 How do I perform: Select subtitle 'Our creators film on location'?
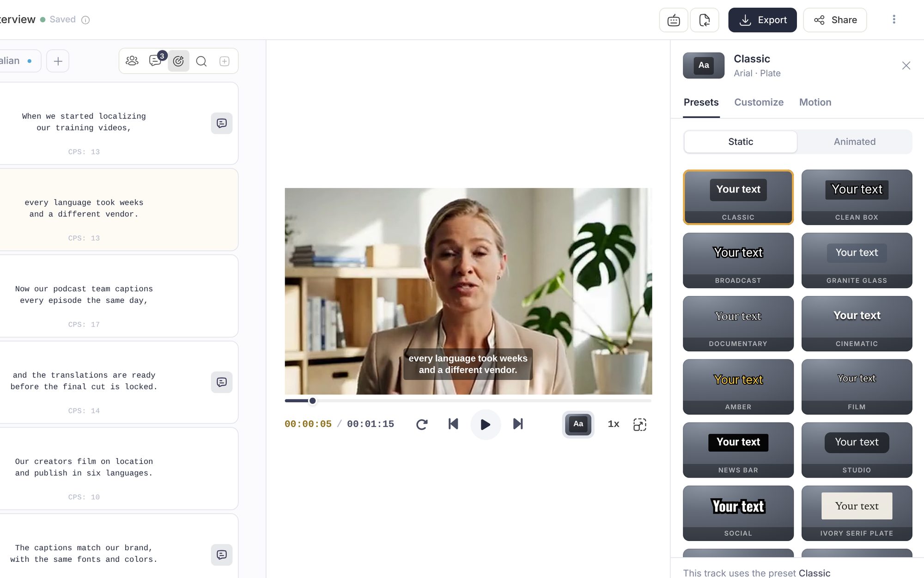pos(119,468)
